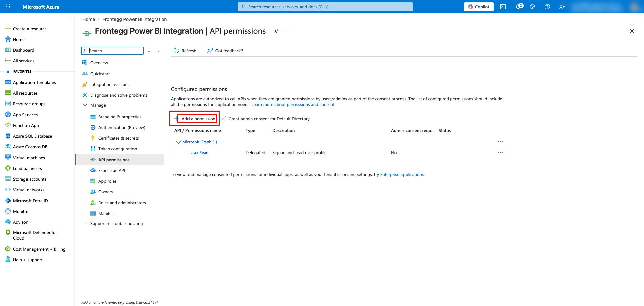Open Azure Cosmos DB favorite
This screenshot has height=306, width=644.
30,147
